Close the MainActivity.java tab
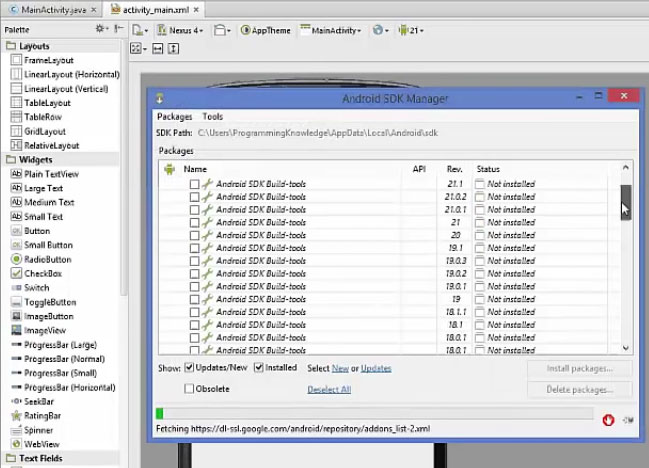This screenshot has height=468, width=649. [94, 10]
